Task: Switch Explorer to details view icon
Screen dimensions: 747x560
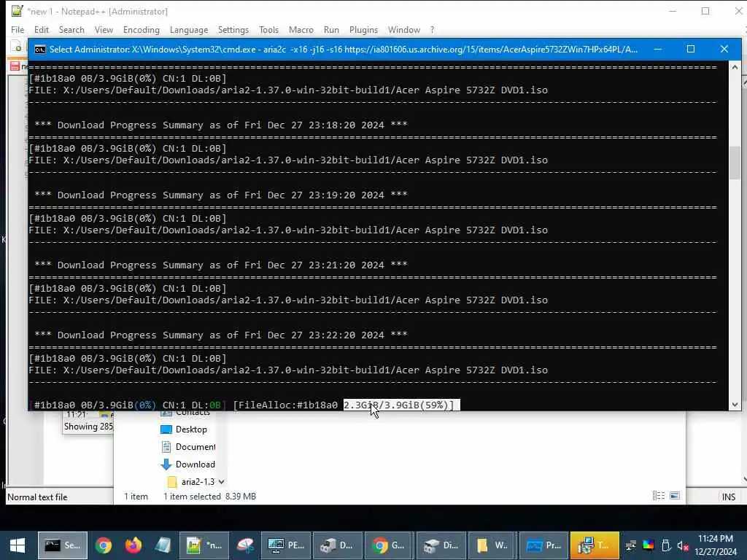Action: tap(659, 496)
